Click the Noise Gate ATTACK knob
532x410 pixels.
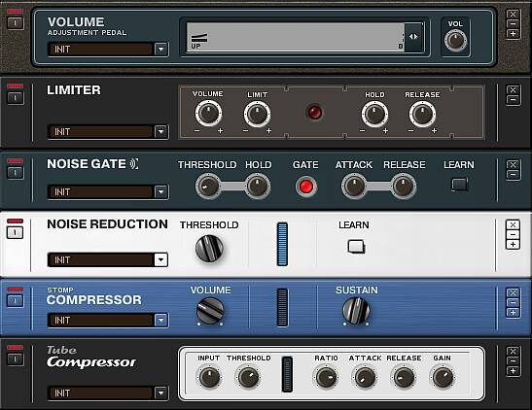354,186
